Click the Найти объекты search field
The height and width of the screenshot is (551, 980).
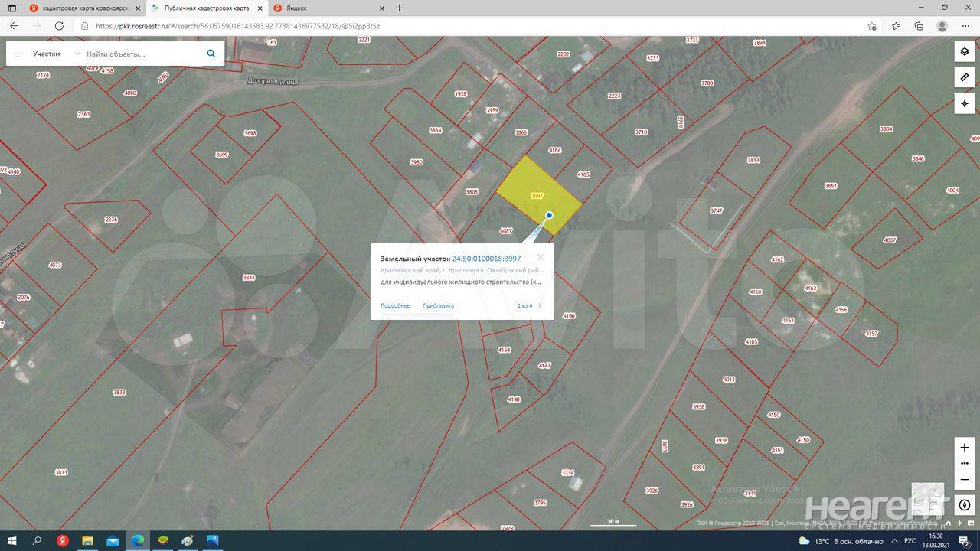[142, 54]
